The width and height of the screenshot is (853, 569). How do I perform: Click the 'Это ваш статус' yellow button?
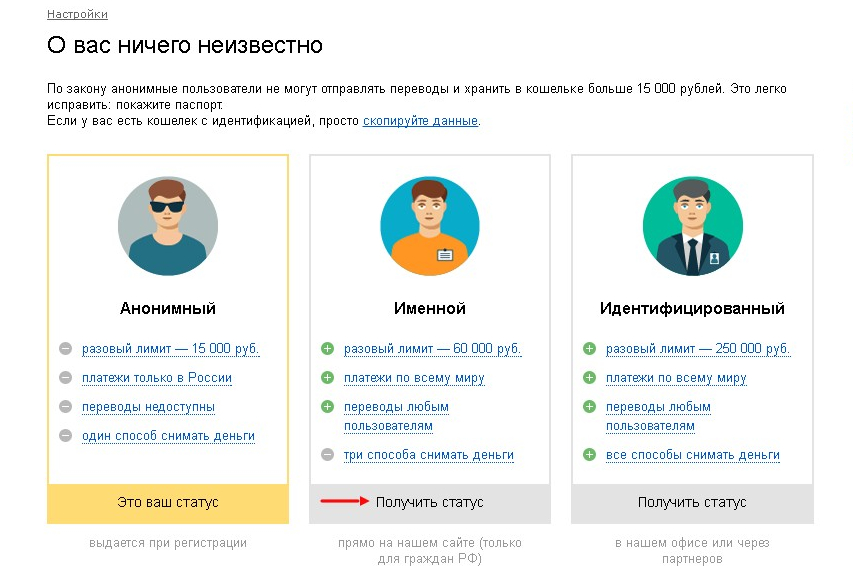point(168,503)
